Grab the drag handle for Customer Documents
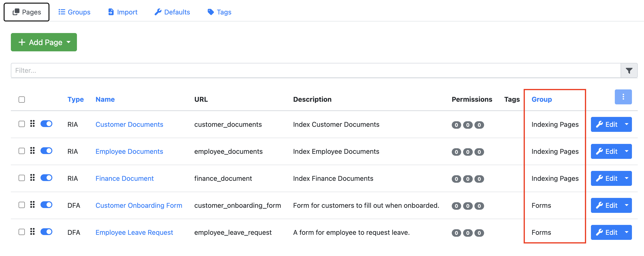This screenshot has width=644, height=256. click(32, 124)
